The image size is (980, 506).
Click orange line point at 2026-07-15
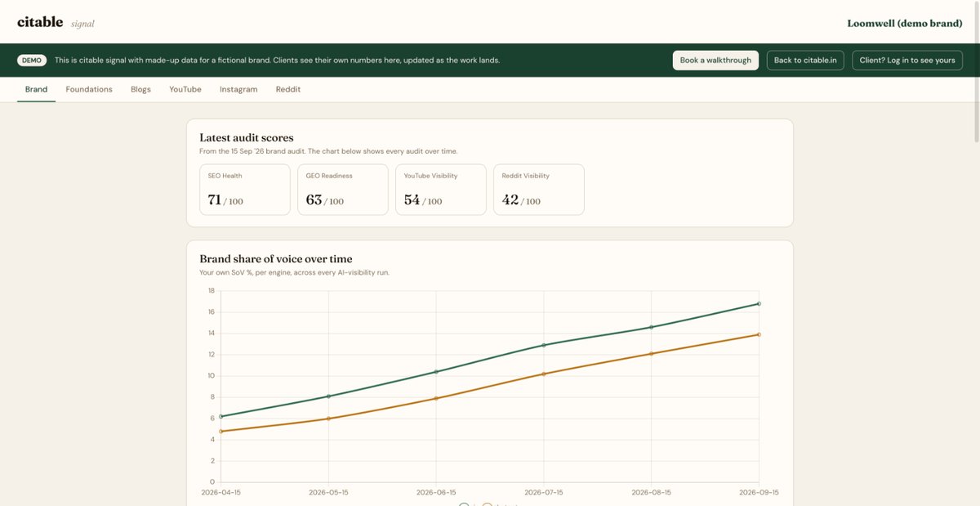click(544, 374)
